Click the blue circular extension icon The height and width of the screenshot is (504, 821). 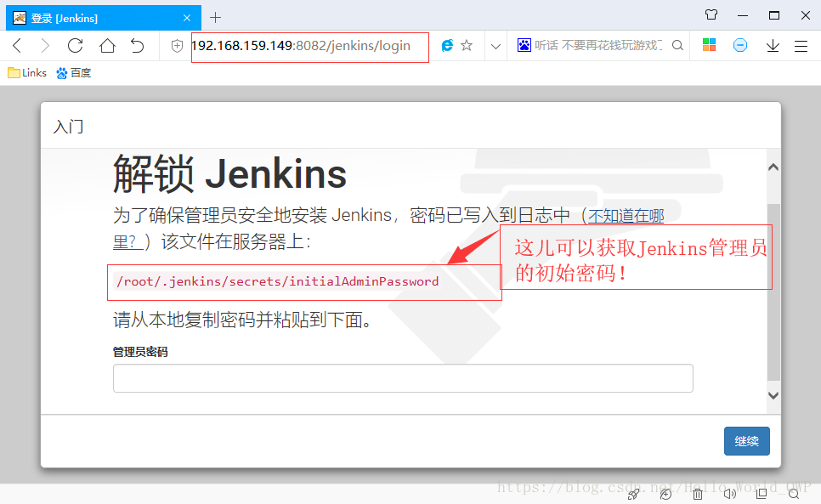tap(740, 46)
